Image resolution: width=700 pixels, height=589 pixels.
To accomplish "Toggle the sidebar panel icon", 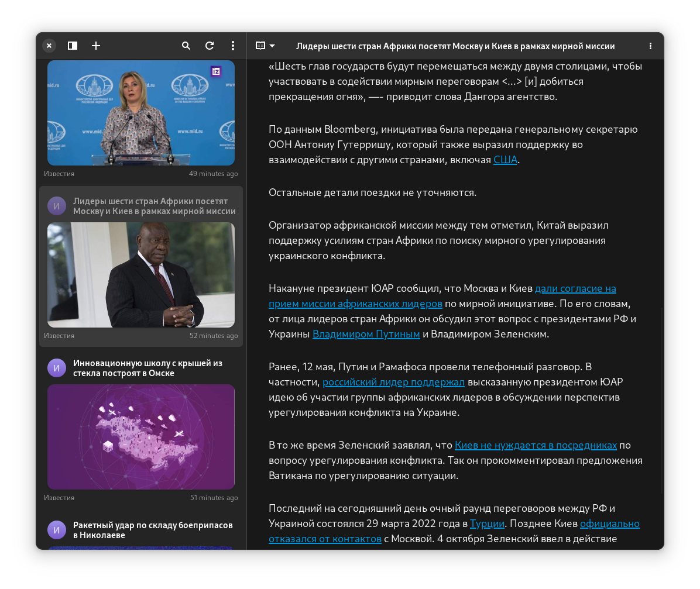I will coord(73,46).
